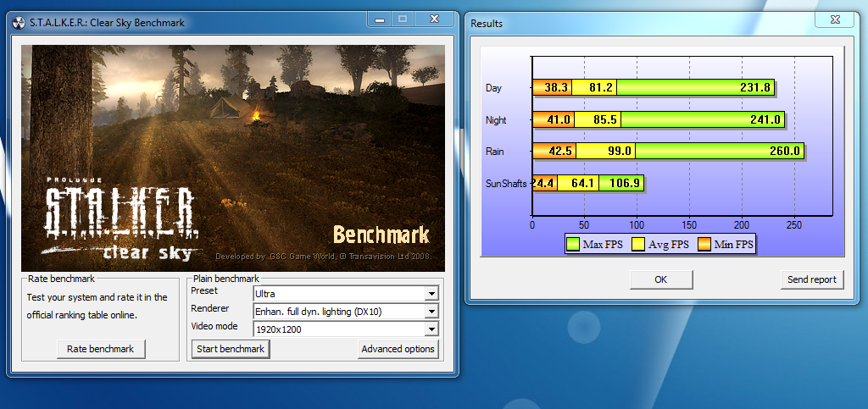
Task: Click the developer credit line on banner
Action: (323, 257)
